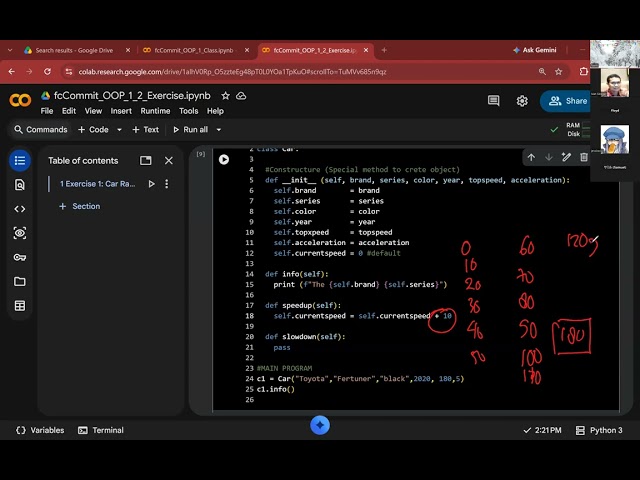Click the Python 3 runtime indicator
Image resolution: width=640 pixels, height=480 pixels.
click(x=599, y=430)
